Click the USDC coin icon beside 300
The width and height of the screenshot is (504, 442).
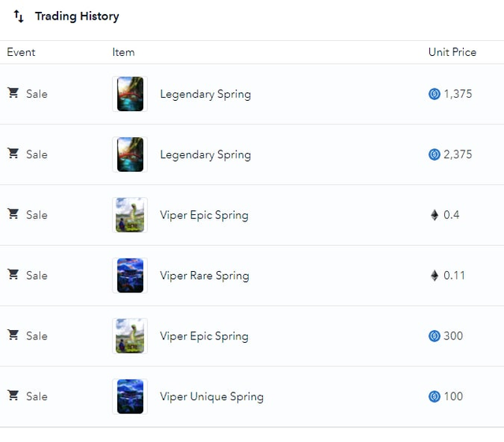[434, 336]
